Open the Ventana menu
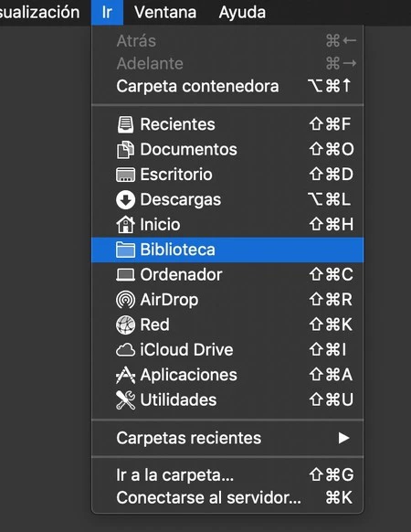Image resolution: width=411 pixels, height=532 pixels. tap(165, 13)
